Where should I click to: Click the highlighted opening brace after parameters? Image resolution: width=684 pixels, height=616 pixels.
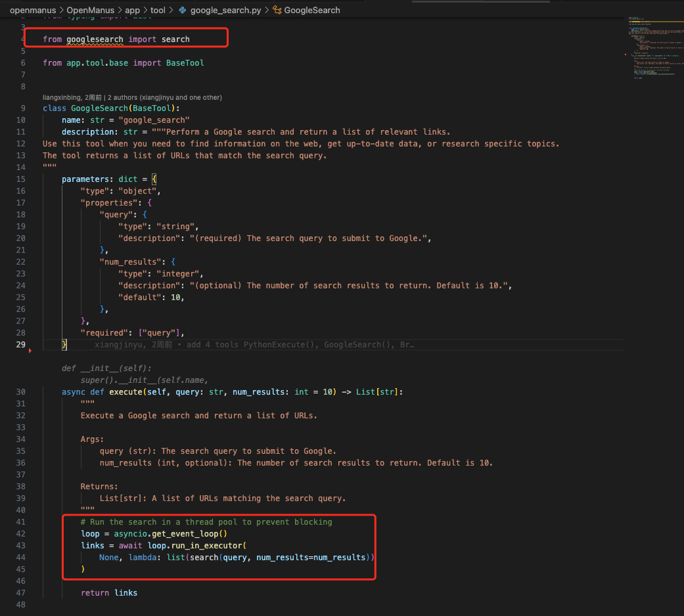click(x=154, y=179)
